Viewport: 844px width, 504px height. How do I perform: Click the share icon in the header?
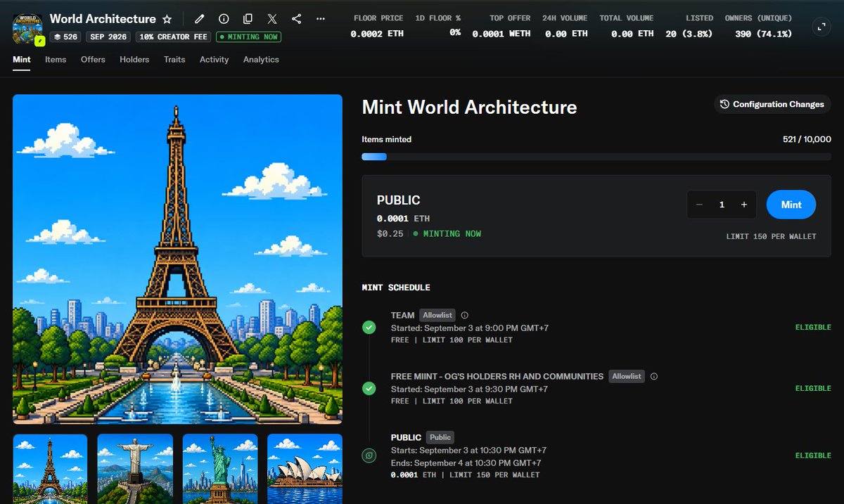click(x=296, y=19)
